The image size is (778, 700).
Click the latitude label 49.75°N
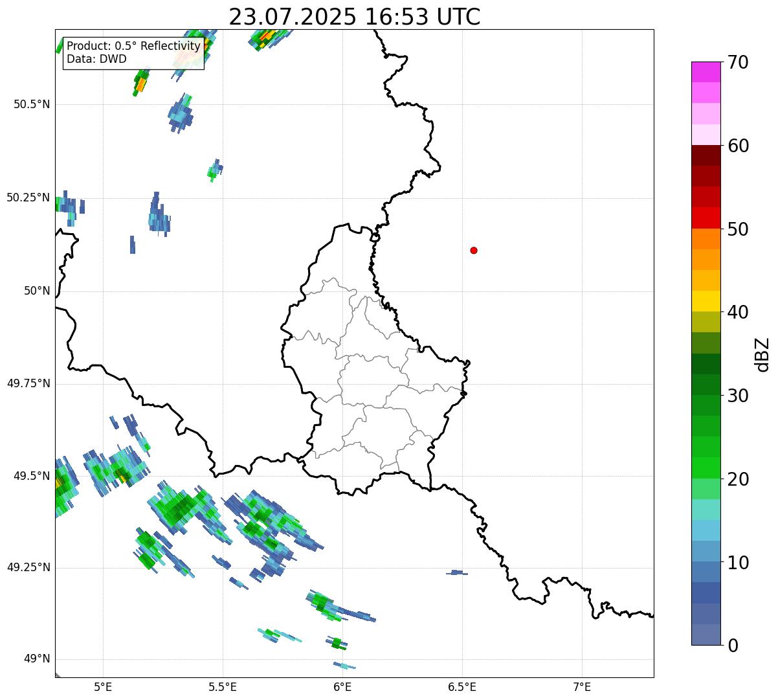coord(28,383)
